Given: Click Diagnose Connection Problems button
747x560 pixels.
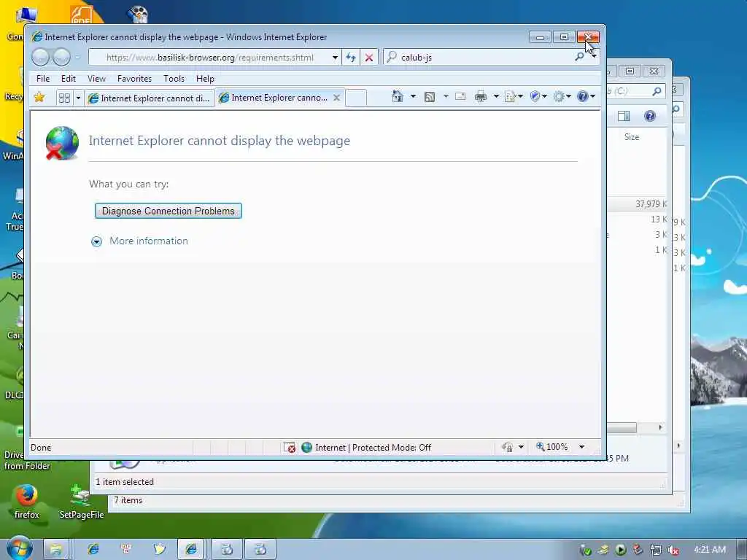Looking at the screenshot, I should click(x=169, y=211).
